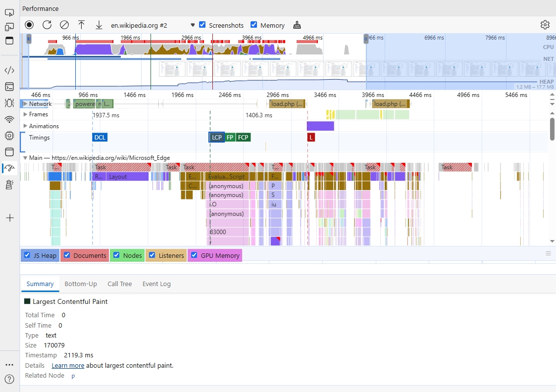Select the first screenshot thumbnail in overview
Viewport: 556px width, 392px height.
172,69
